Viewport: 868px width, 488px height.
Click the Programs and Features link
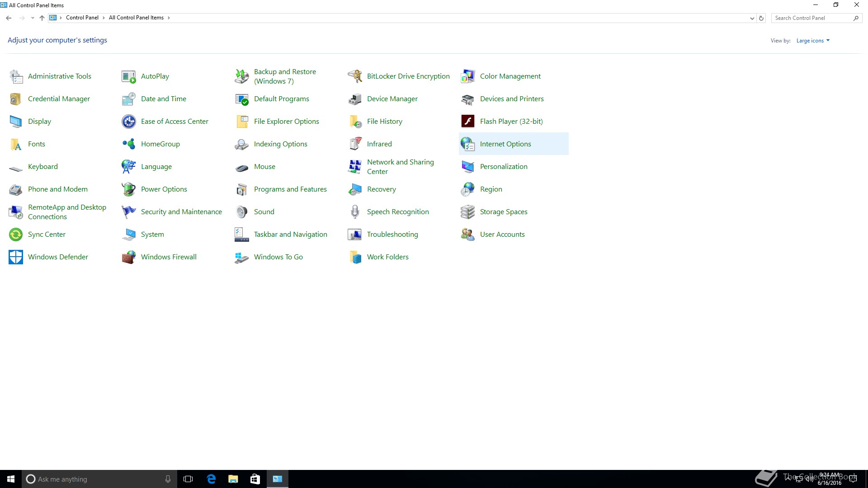click(x=290, y=189)
